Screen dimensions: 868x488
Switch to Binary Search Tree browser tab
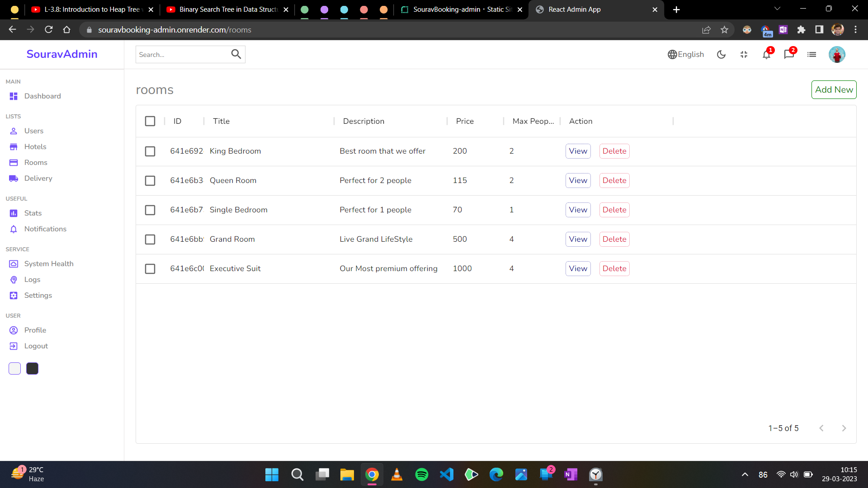(228, 9)
